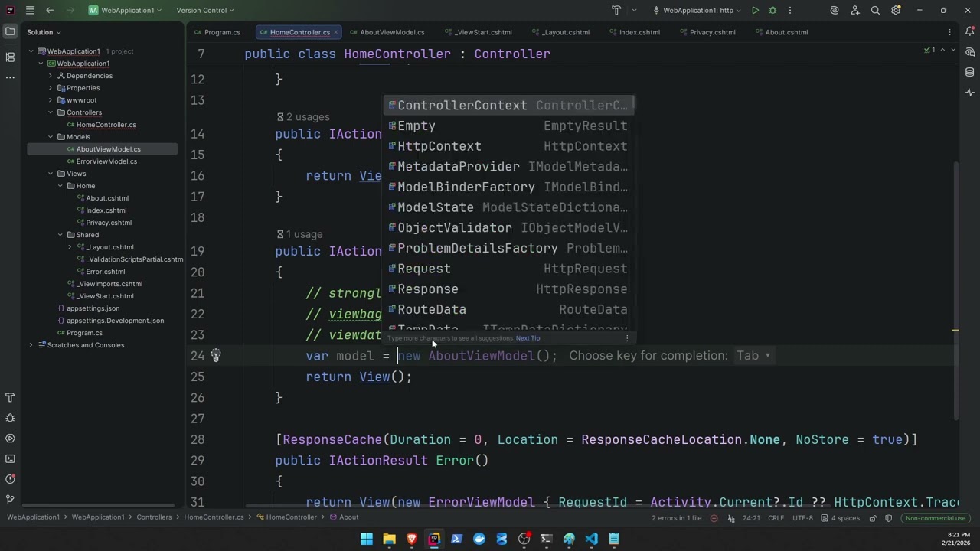Select ModelState completion suggestion
980x551 pixels.
coord(508,207)
